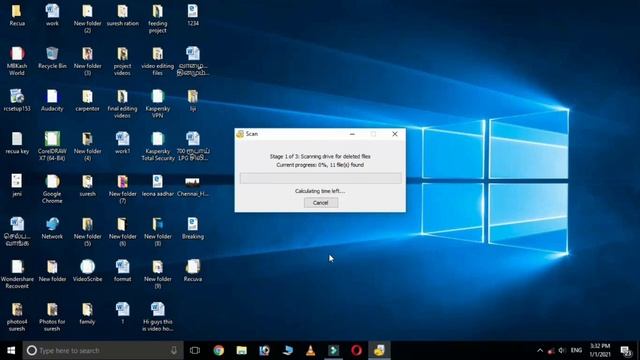Select the New folder (3) icon
Screen dimensions: 640x360
pyautogui.click(x=87, y=61)
